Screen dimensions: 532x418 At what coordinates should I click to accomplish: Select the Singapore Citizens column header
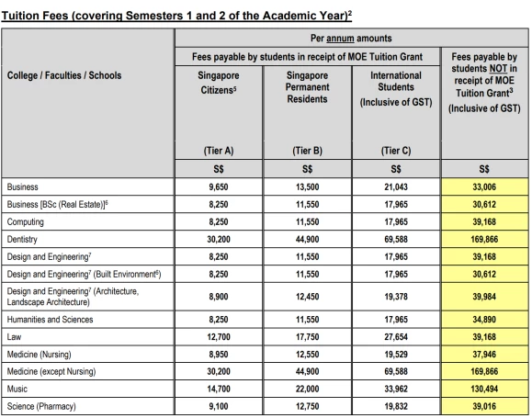coord(219,83)
